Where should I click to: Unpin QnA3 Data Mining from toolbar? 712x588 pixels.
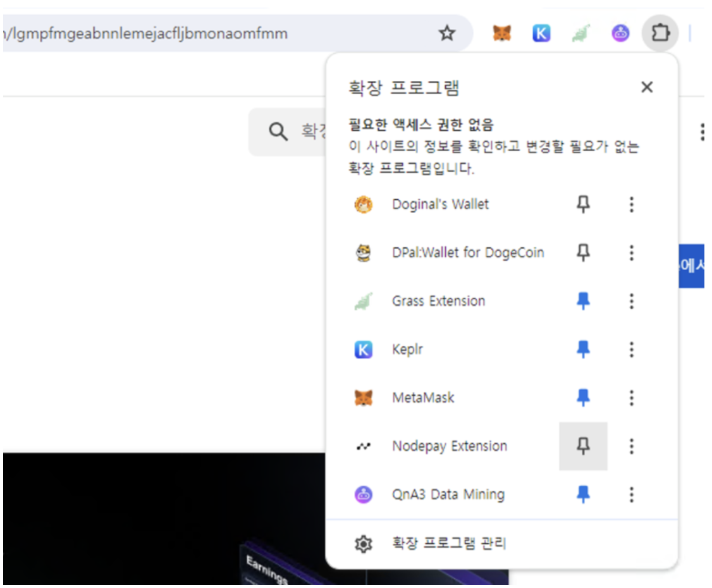coord(583,494)
